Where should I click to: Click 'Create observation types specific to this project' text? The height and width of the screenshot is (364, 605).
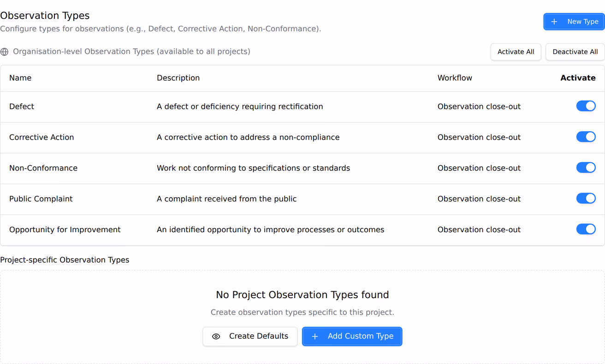302,312
